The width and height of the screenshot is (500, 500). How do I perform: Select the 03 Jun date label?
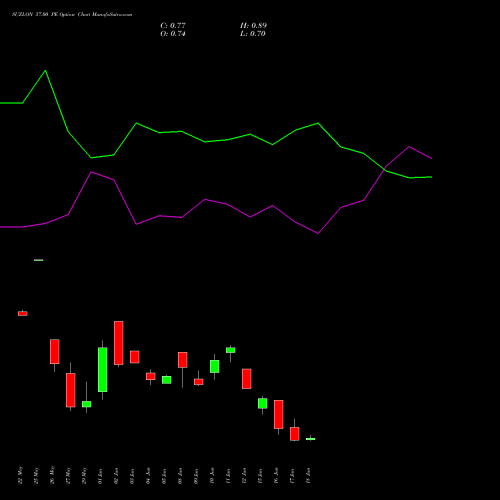pos(133,476)
